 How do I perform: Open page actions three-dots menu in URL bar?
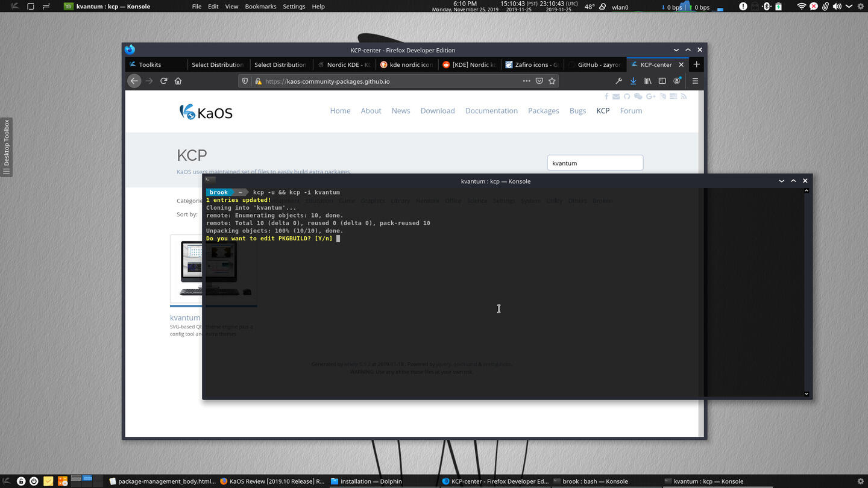pos(526,81)
